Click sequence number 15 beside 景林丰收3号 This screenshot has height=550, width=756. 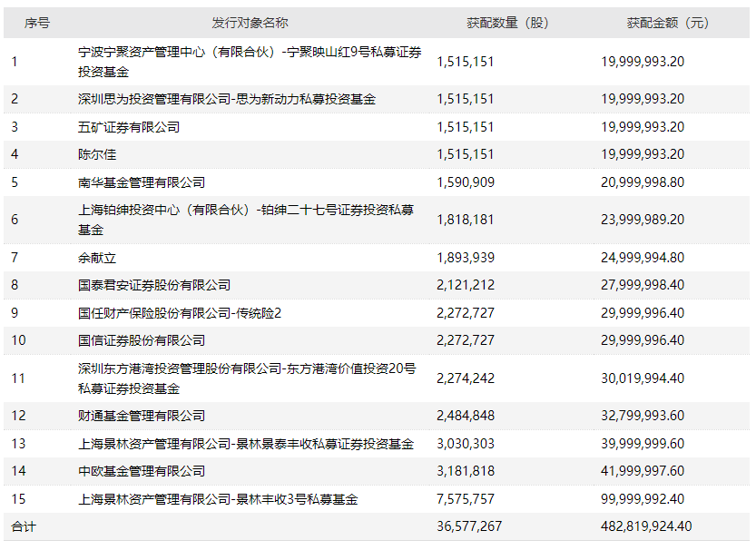coord(18,499)
